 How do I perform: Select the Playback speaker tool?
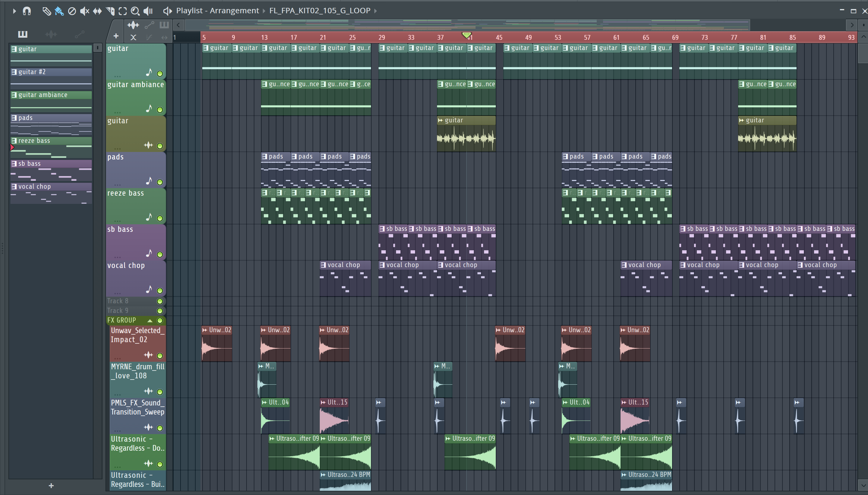pos(148,11)
